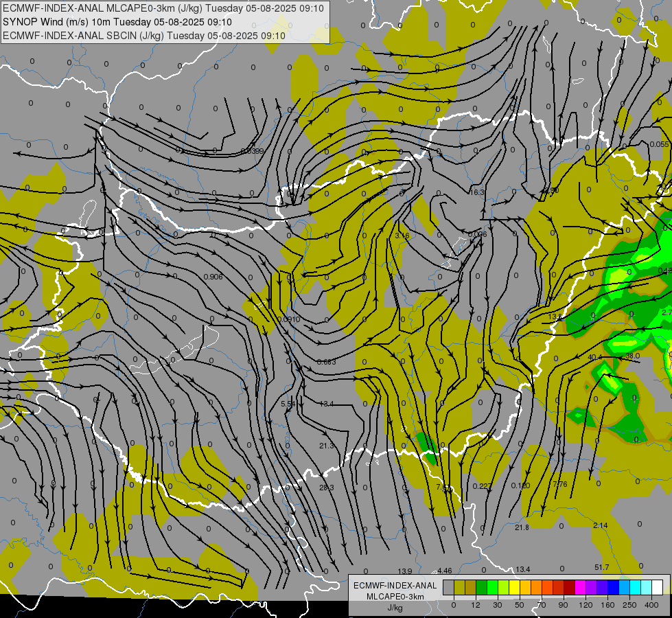Click the map value '16.3'
The height and width of the screenshot is (618, 672).
point(476,192)
